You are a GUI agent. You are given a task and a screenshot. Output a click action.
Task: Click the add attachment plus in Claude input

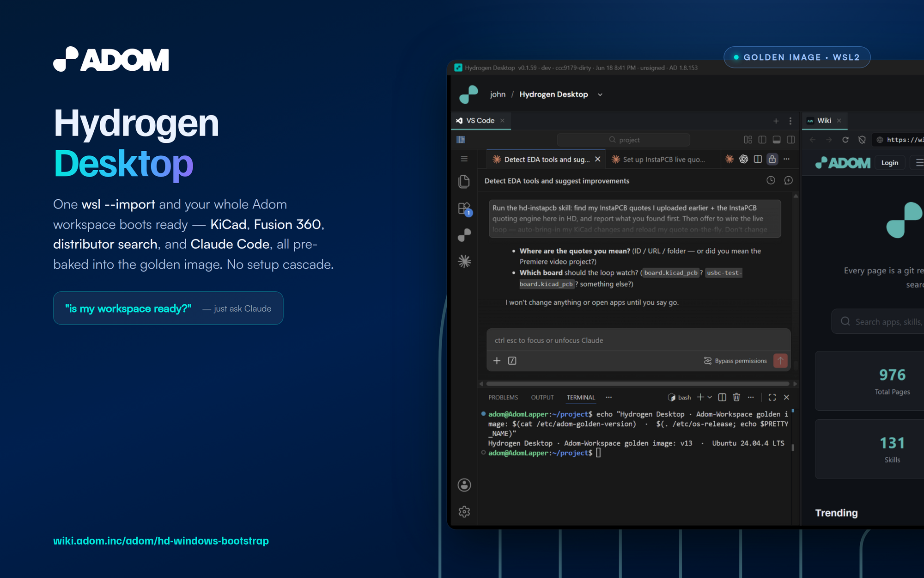pyautogui.click(x=497, y=361)
